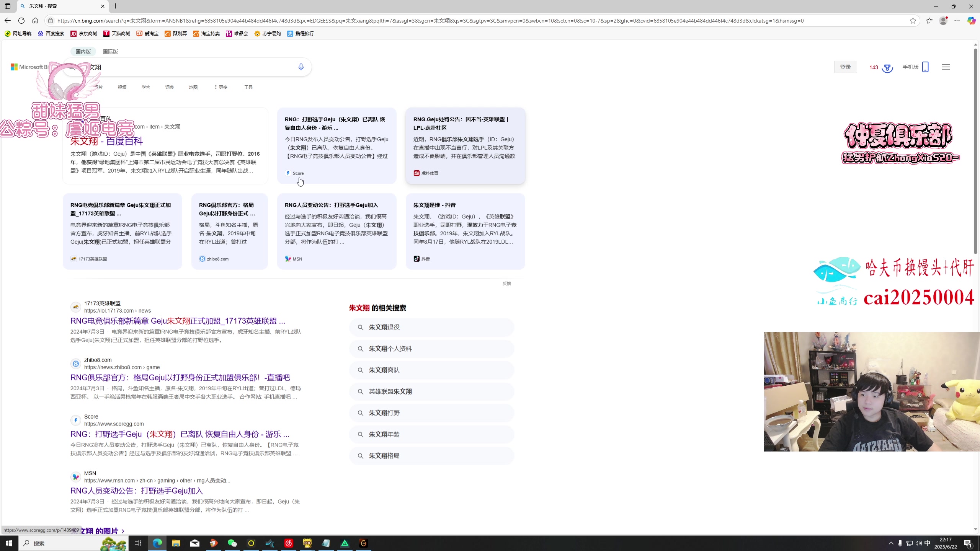Open the 地图 search tab
The image size is (980, 551).
point(193,87)
